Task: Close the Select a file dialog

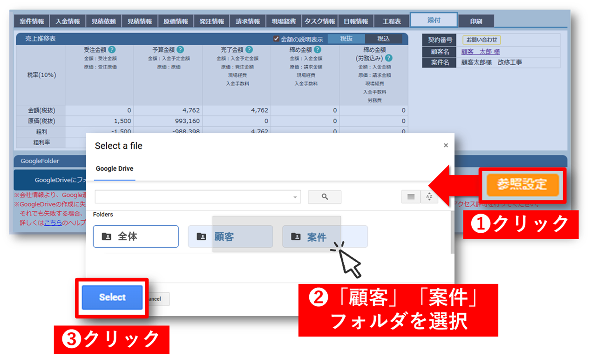Action: [x=446, y=146]
